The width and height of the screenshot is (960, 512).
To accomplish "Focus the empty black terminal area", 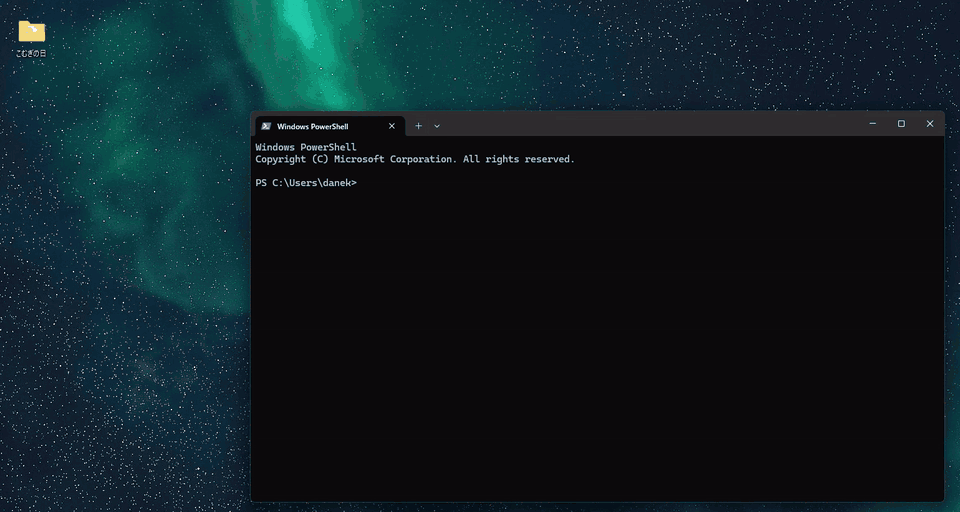I will 597,343.
